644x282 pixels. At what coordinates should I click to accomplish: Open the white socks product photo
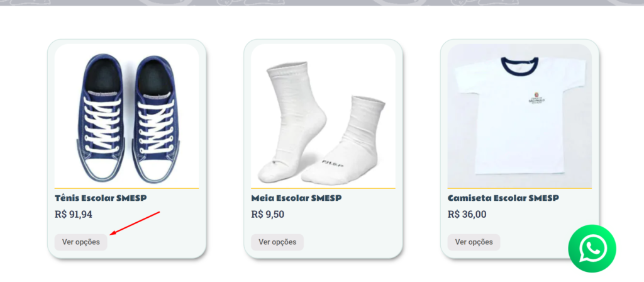323,116
